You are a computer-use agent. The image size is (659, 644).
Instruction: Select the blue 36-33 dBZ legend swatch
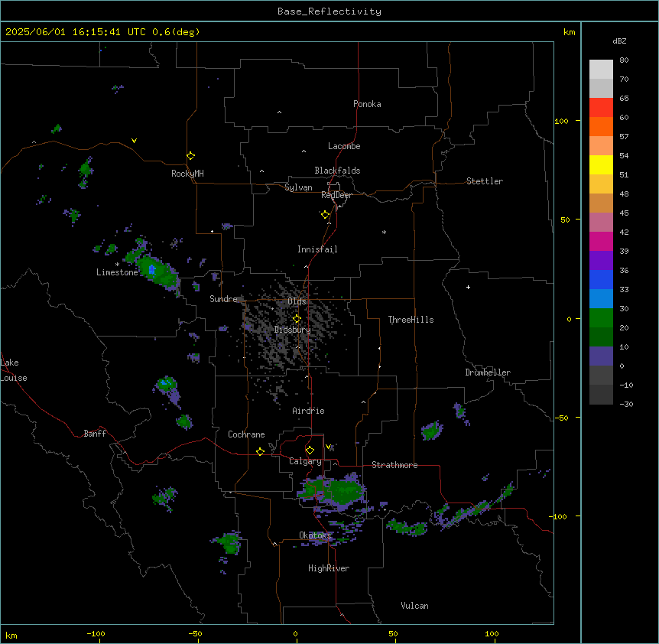coord(601,279)
